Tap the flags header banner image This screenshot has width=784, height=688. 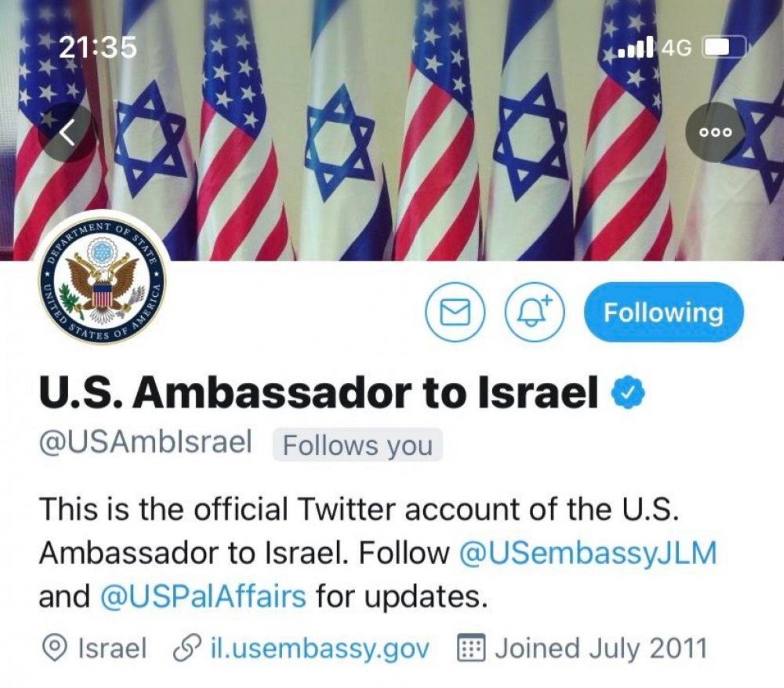tap(392, 130)
